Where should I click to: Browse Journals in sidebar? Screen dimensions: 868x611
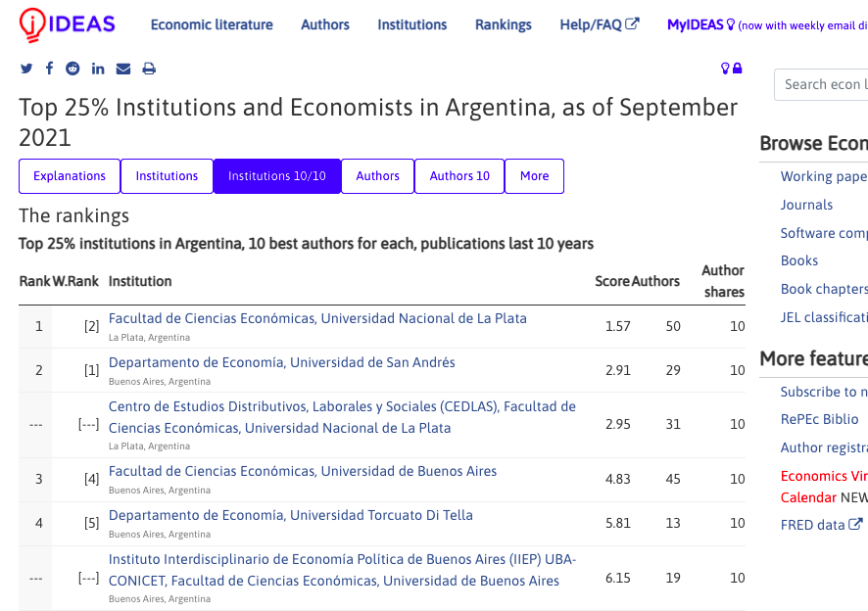[806, 205]
